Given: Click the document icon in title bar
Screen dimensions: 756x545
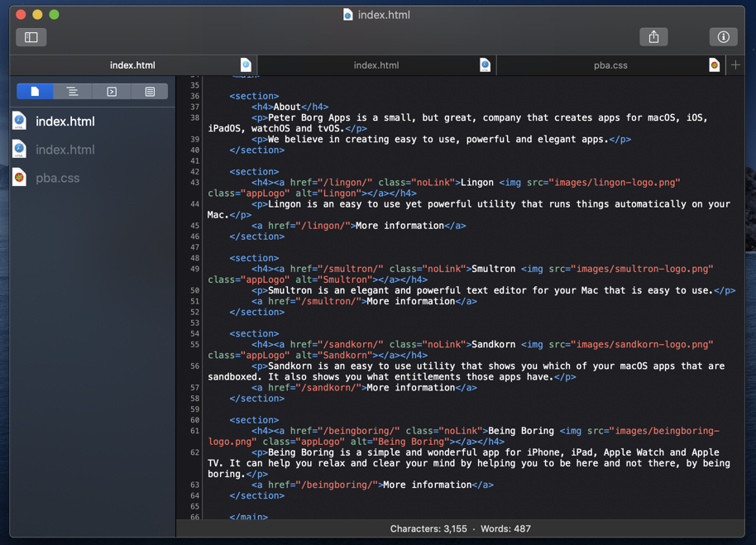Looking at the screenshot, I should tap(347, 15).
